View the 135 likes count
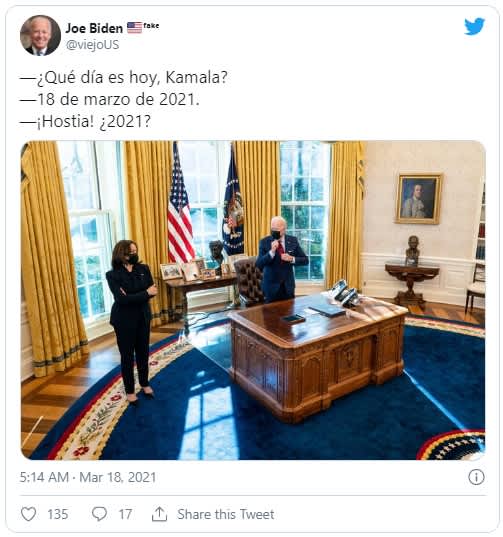The width and height of the screenshot is (503, 537). (x=58, y=514)
